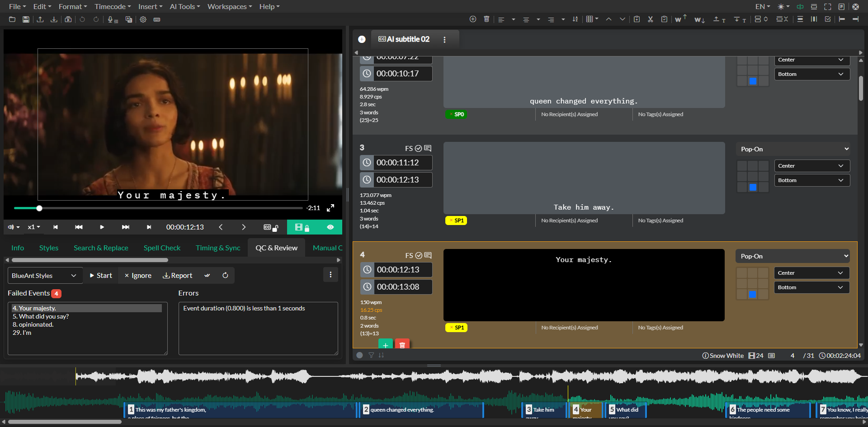Open the Bottom dropdown for event 4
Screen dimensions: 868x427
pyautogui.click(x=812, y=287)
